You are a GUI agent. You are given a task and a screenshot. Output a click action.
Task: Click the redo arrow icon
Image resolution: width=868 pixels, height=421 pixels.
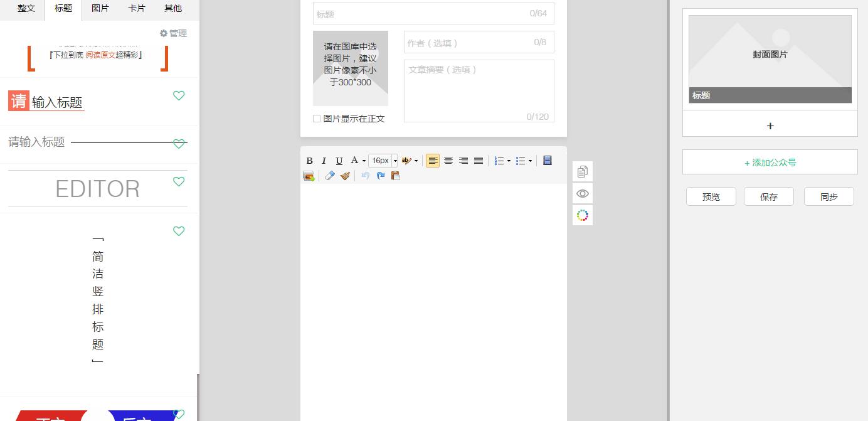(381, 176)
